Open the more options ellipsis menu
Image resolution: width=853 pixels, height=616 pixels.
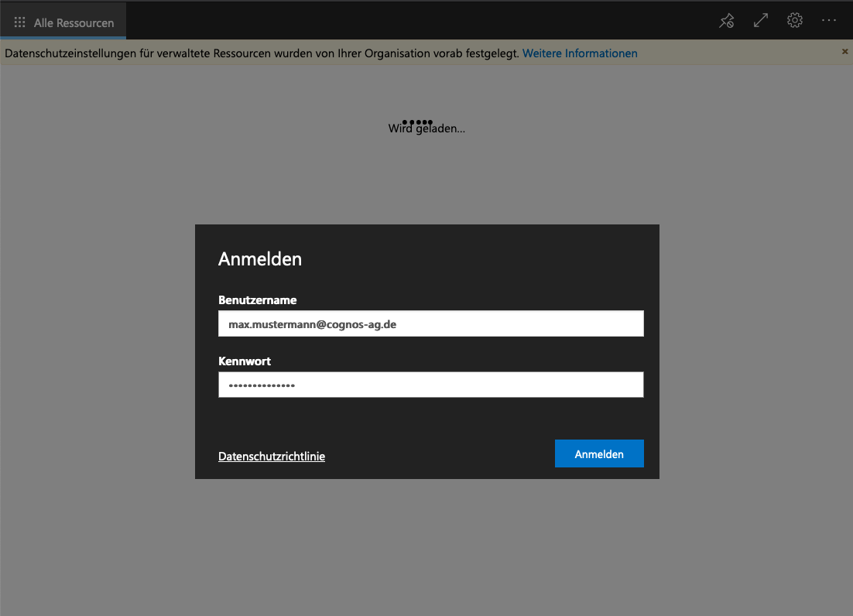(x=829, y=21)
